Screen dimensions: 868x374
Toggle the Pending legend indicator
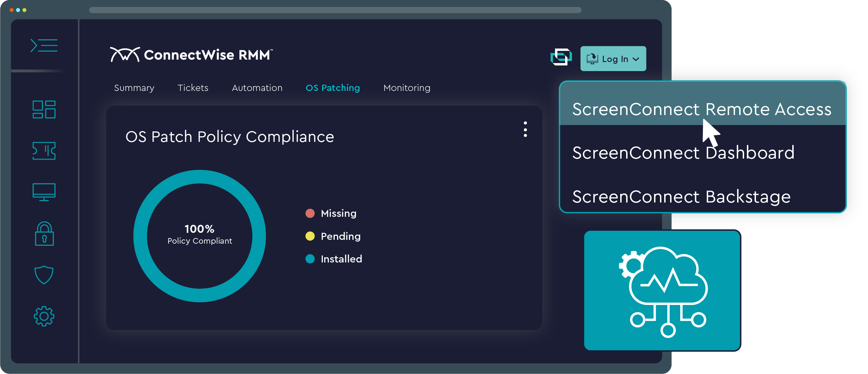[310, 236]
